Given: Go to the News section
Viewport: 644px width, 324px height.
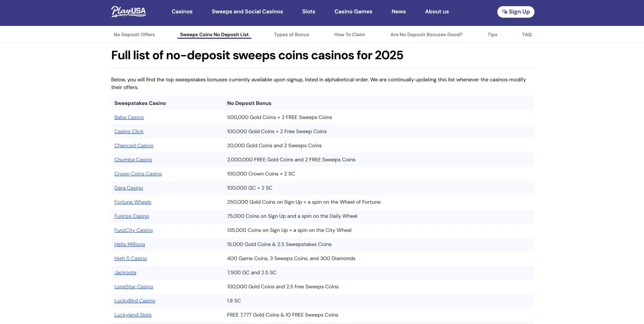Looking at the screenshot, I should [x=399, y=12].
